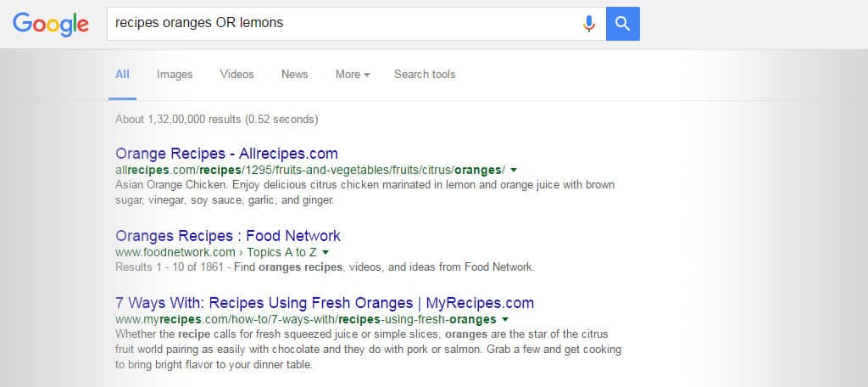Image resolution: width=868 pixels, height=387 pixels.
Task: Click the results count text
Action: click(x=216, y=119)
